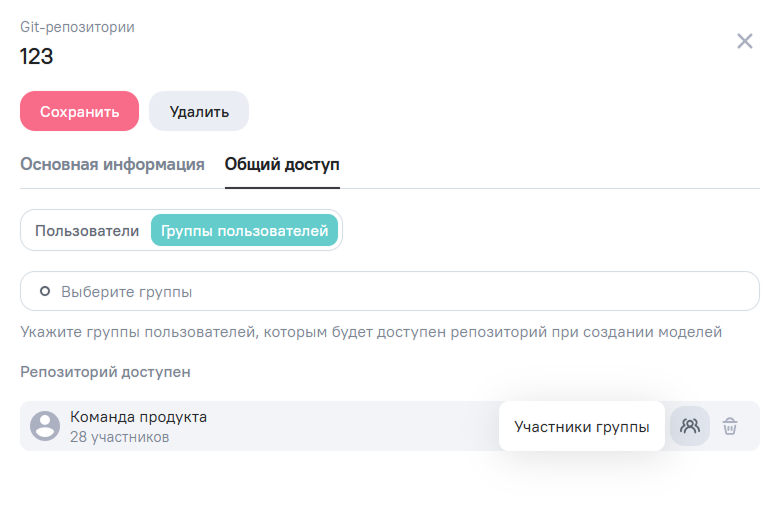Click the Участники группы tooltip

pyautogui.click(x=581, y=426)
